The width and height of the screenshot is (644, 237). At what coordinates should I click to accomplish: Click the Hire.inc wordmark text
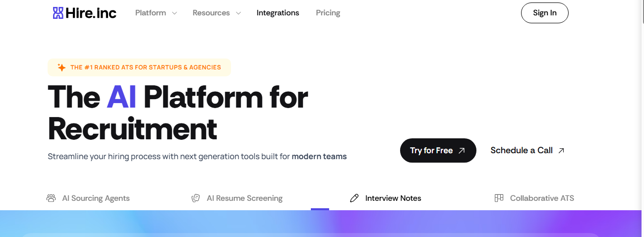pyautogui.click(x=91, y=13)
